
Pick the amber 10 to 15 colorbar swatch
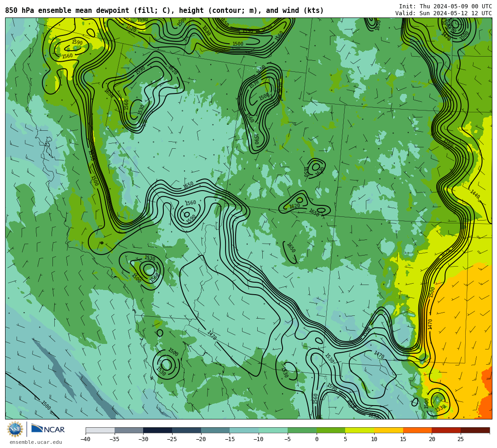[388, 430]
